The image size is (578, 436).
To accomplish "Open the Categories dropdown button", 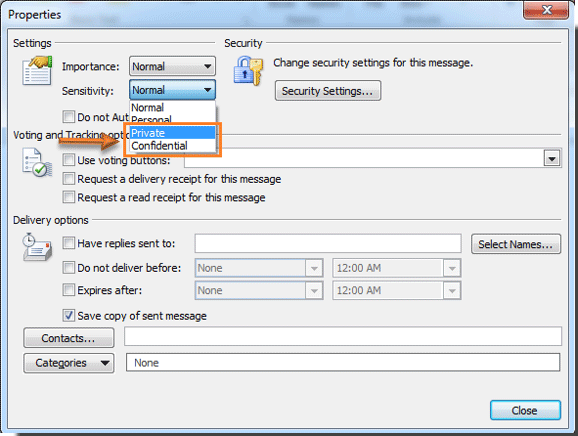I will tap(69, 363).
